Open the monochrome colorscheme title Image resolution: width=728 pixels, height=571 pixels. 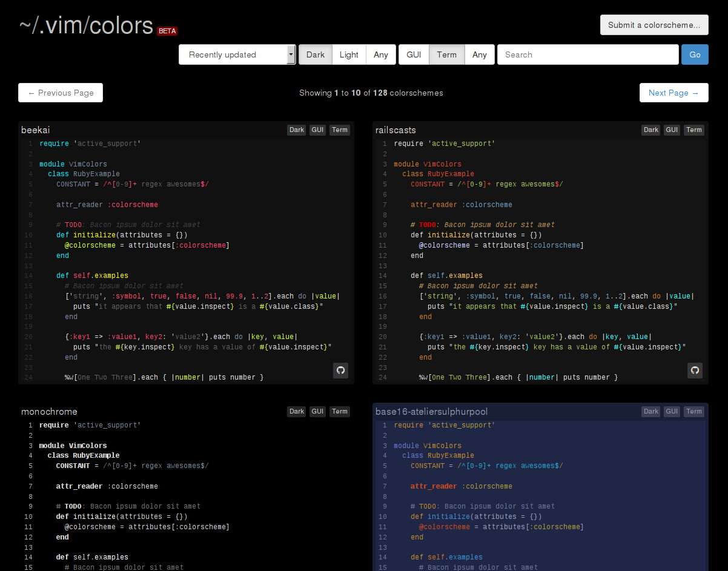(x=49, y=411)
